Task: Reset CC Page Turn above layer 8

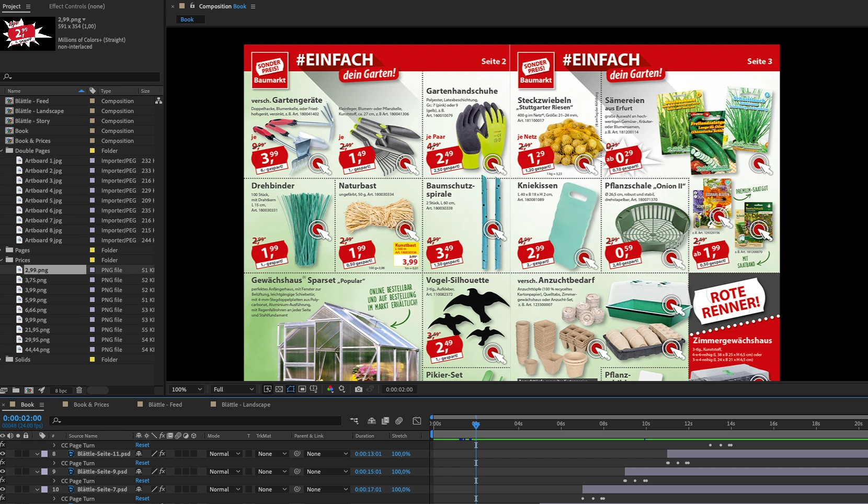Action: (x=142, y=445)
